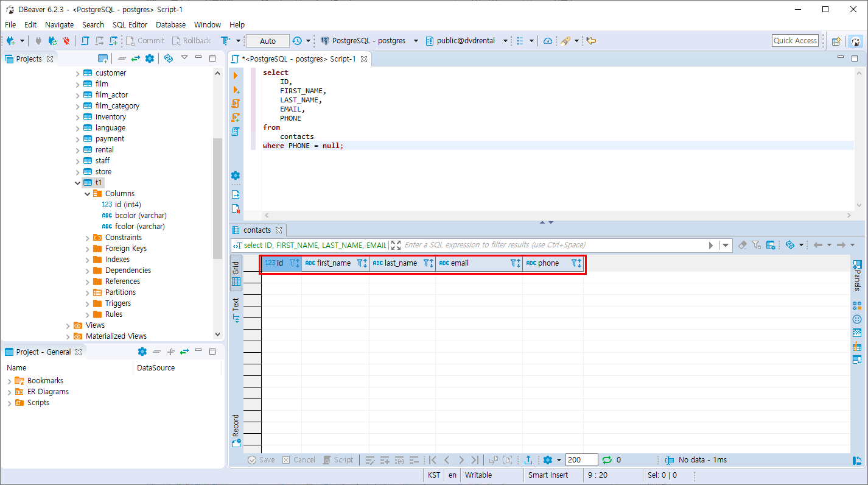Click the Cancel button in results toolbar
Viewport: 868px width, 485px height.
pyautogui.click(x=298, y=460)
